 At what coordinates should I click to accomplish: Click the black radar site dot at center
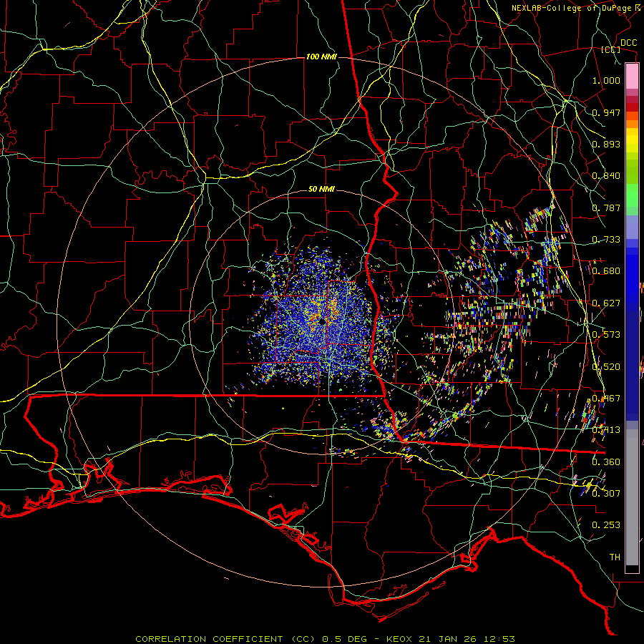coord(321,321)
